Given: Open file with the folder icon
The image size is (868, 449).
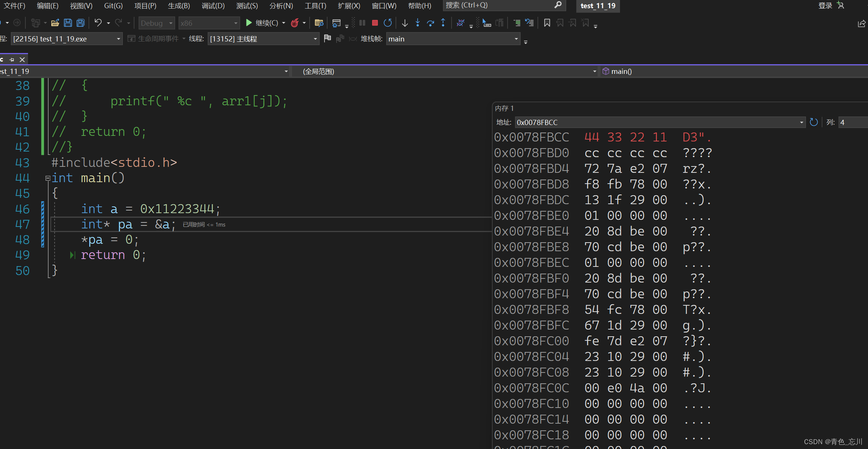Looking at the screenshot, I should 55,23.
